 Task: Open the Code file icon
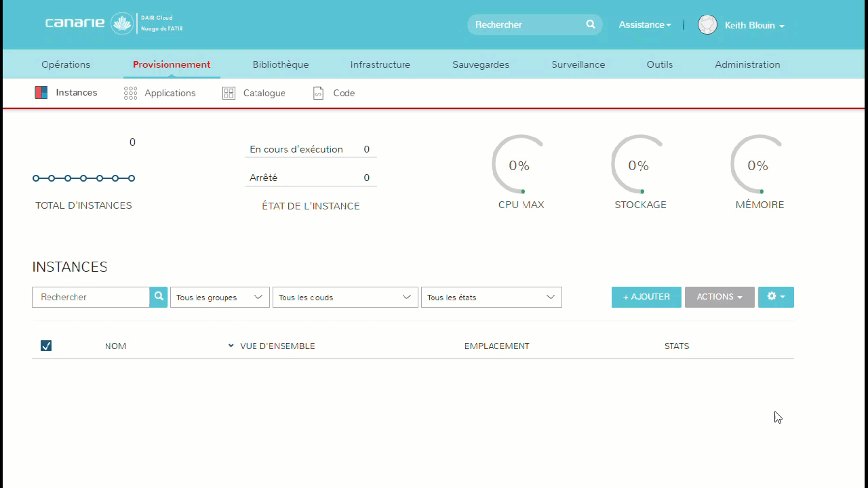click(x=318, y=94)
